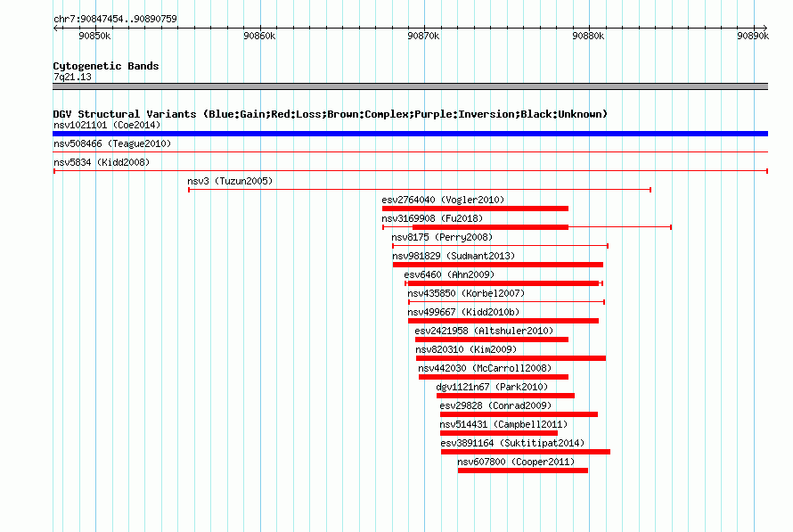Click the red bar under esv3891164 (Suktitipat2014)

tap(526, 452)
